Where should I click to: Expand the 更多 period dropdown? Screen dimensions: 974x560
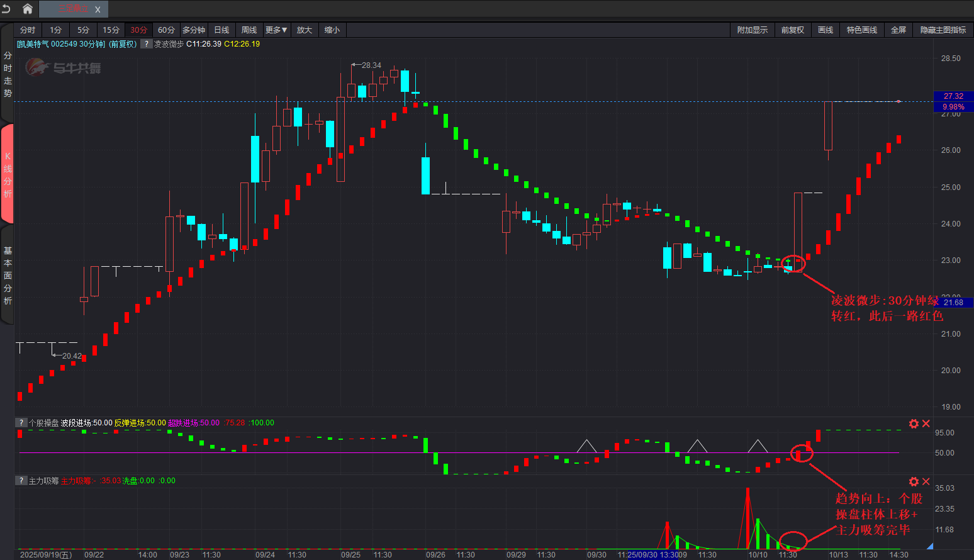pos(276,30)
